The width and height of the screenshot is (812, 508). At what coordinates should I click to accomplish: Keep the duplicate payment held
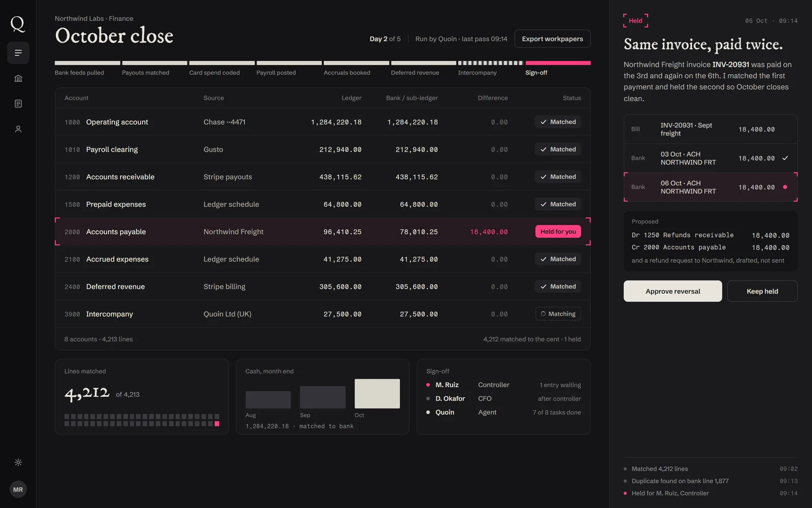tap(762, 291)
